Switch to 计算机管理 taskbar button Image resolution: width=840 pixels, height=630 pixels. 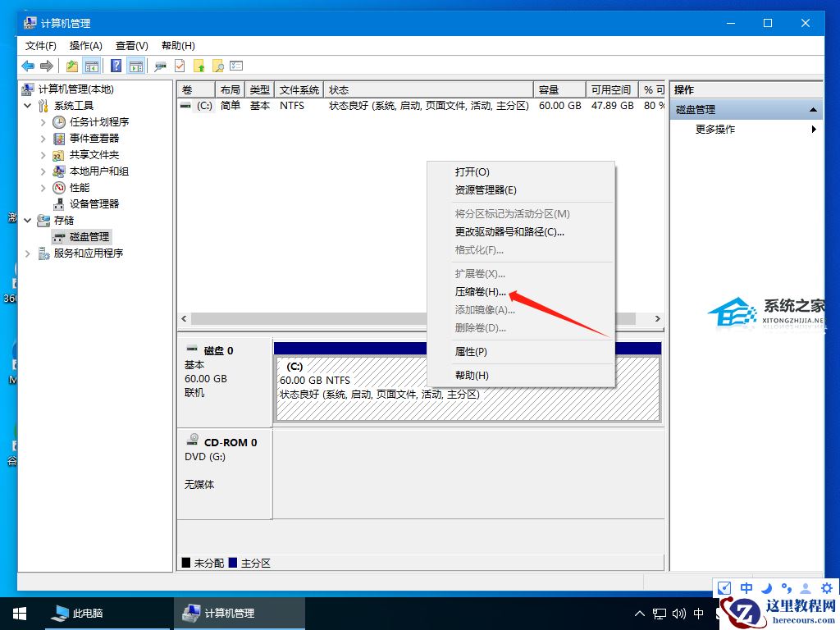240,614
